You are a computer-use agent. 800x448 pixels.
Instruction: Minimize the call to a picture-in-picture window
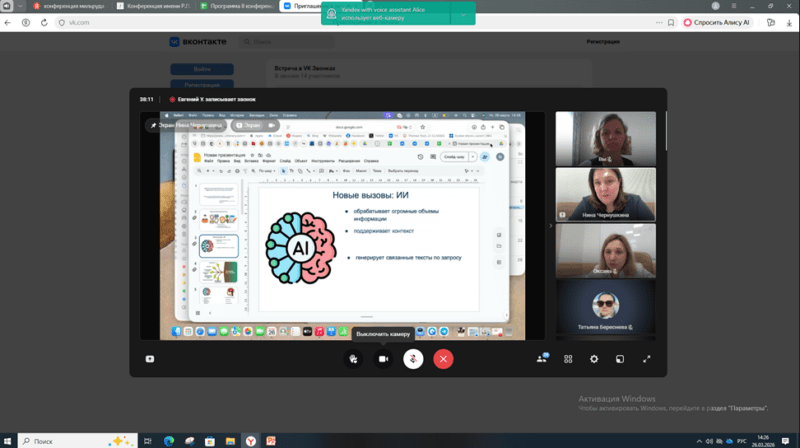[x=620, y=358]
